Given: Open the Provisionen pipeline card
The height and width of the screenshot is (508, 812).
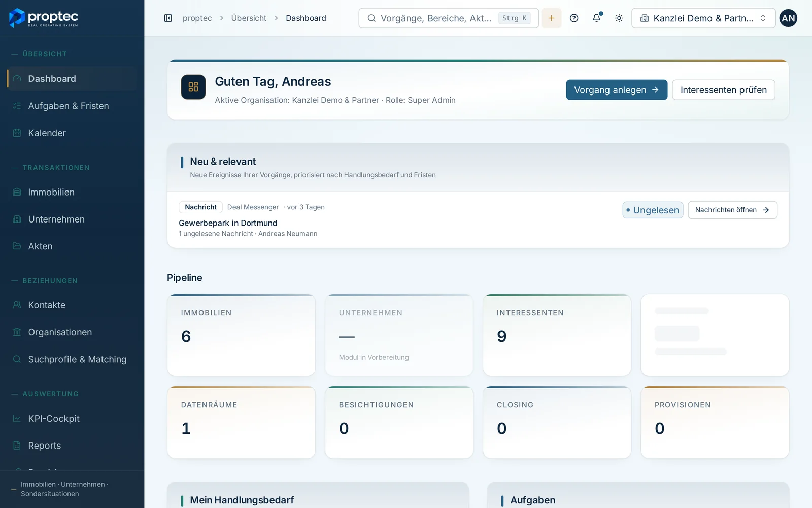Looking at the screenshot, I should (715, 422).
